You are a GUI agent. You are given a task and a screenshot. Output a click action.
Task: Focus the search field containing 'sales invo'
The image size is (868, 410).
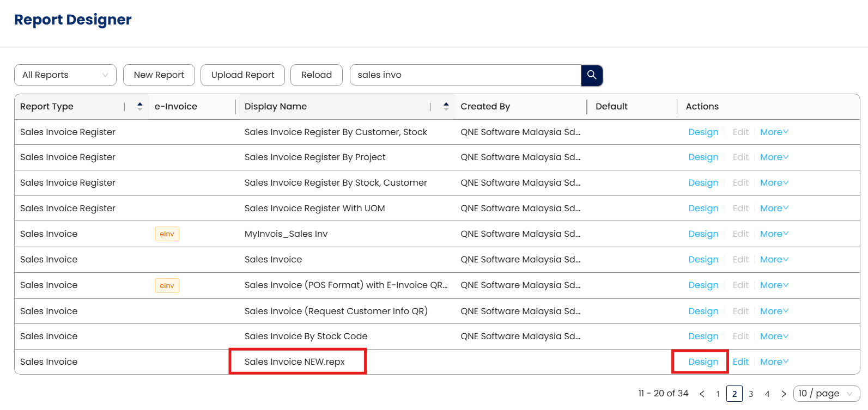(x=466, y=75)
